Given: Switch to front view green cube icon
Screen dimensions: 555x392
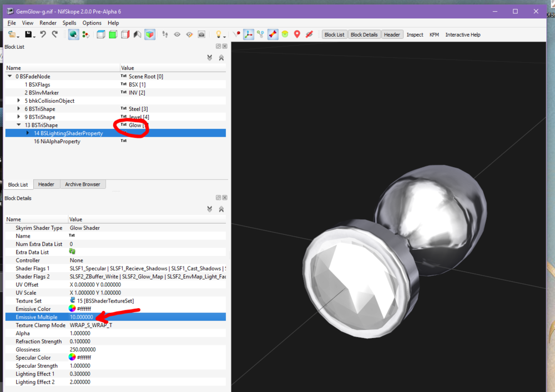Looking at the screenshot, I should point(113,34).
